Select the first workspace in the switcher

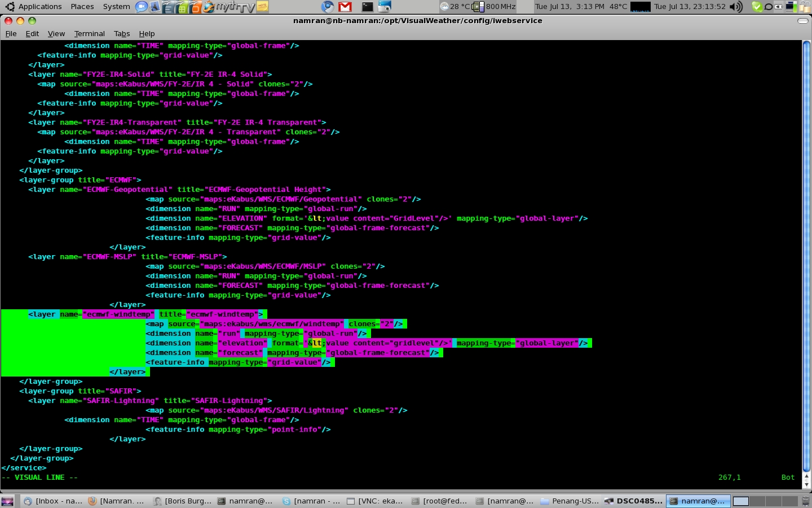pos(740,501)
